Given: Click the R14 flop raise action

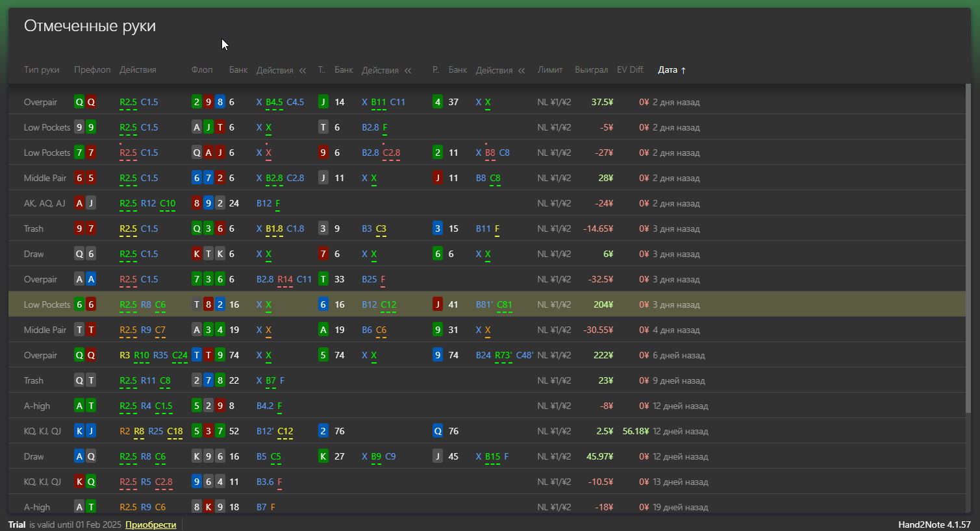Looking at the screenshot, I should tap(285, 279).
